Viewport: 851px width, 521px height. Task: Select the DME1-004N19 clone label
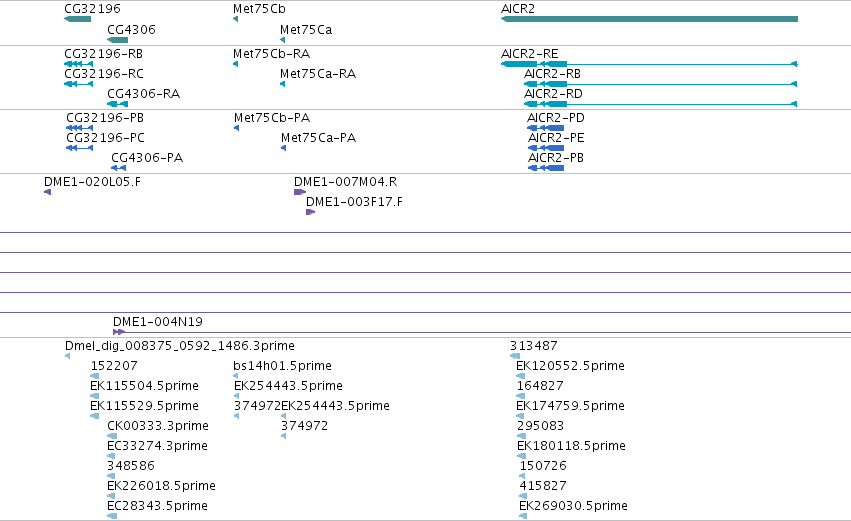click(x=158, y=321)
